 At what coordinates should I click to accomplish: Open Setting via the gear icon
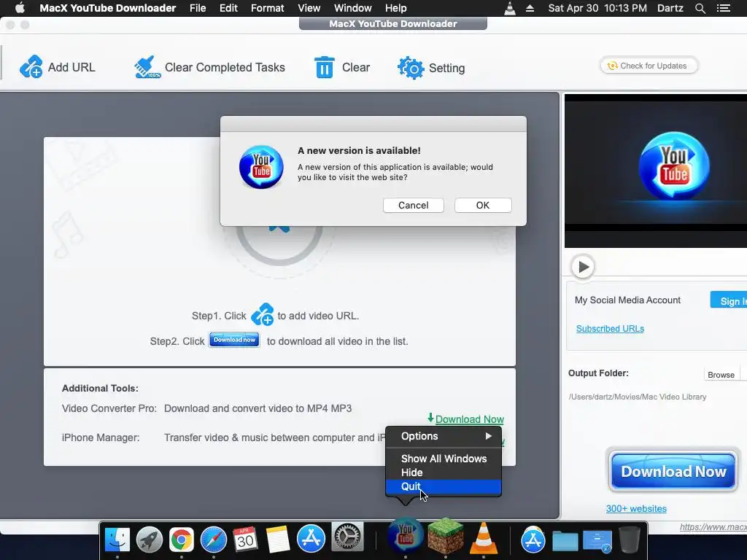[x=410, y=68]
